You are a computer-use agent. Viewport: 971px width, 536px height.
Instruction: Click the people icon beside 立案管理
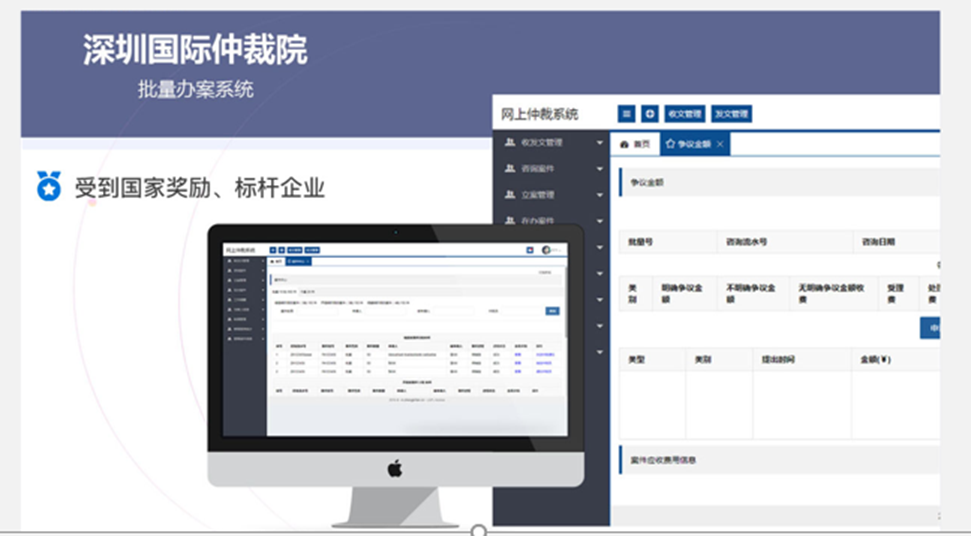pos(509,195)
